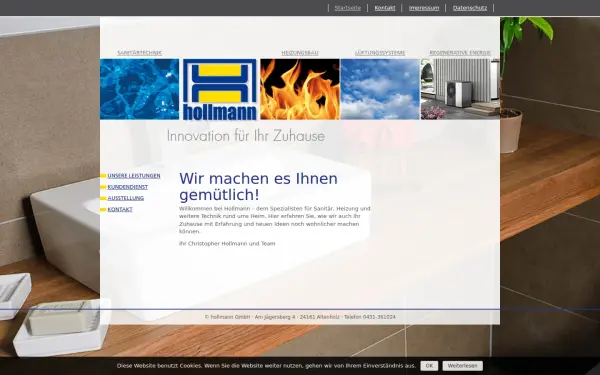The width and height of the screenshot is (600, 375).
Task: Click the blue water thumbnail image
Action: point(140,89)
